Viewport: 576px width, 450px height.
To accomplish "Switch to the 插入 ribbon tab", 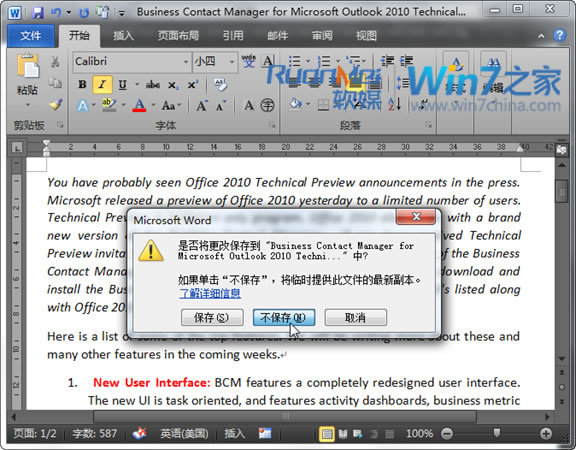I will (123, 36).
